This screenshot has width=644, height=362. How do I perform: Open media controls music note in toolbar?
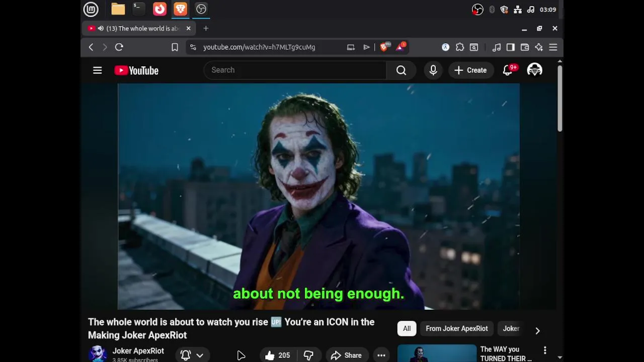coord(497,47)
